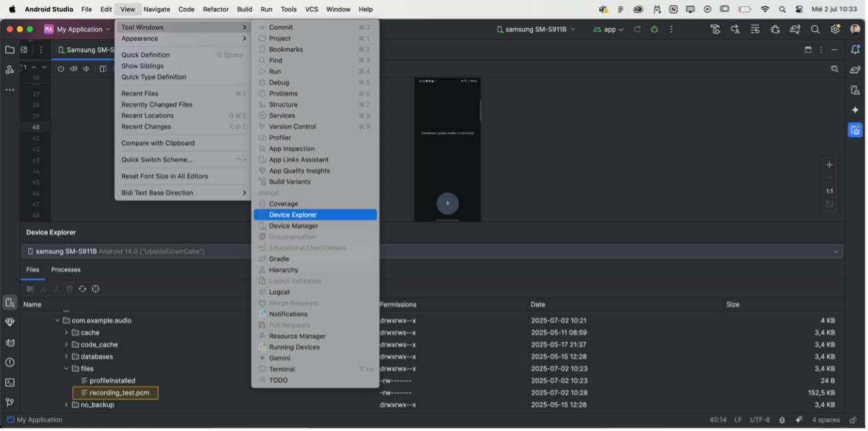Open the samsung SM-S911B device dropdown in toolbar
The image size is (868, 431).
[536, 29]
